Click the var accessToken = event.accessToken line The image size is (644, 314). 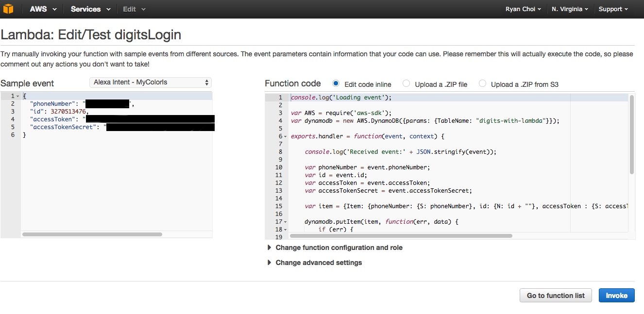368,183
